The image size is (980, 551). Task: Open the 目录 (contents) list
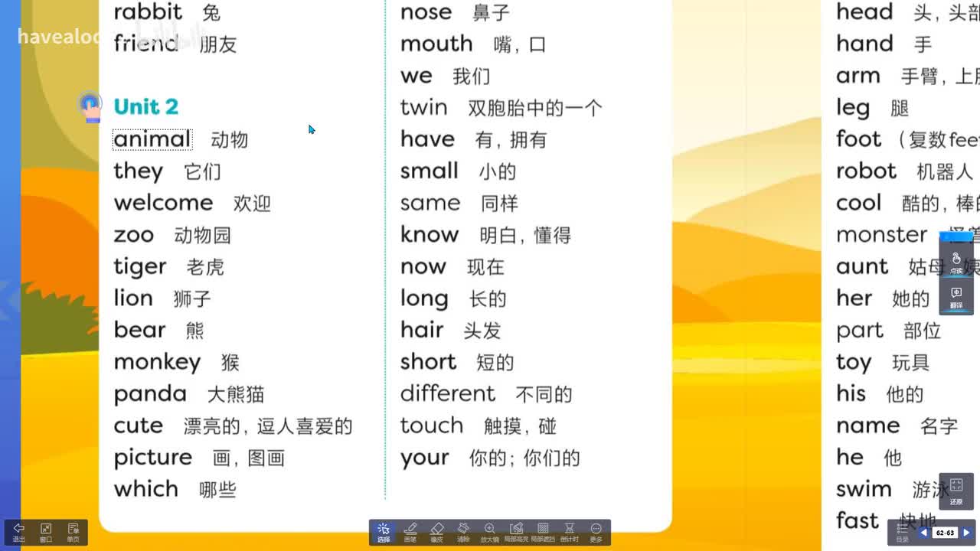coord(903,533)
